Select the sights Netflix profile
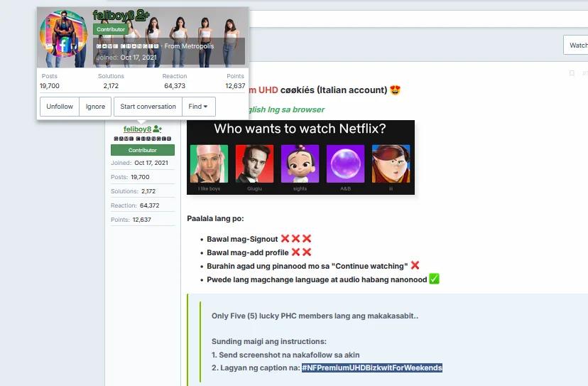 click(300, 164)
